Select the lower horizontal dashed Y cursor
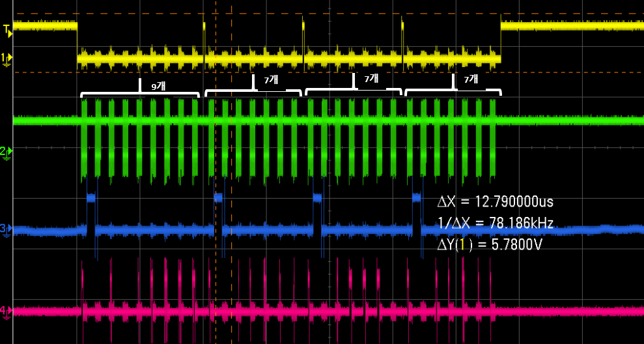 coord(328,72)
